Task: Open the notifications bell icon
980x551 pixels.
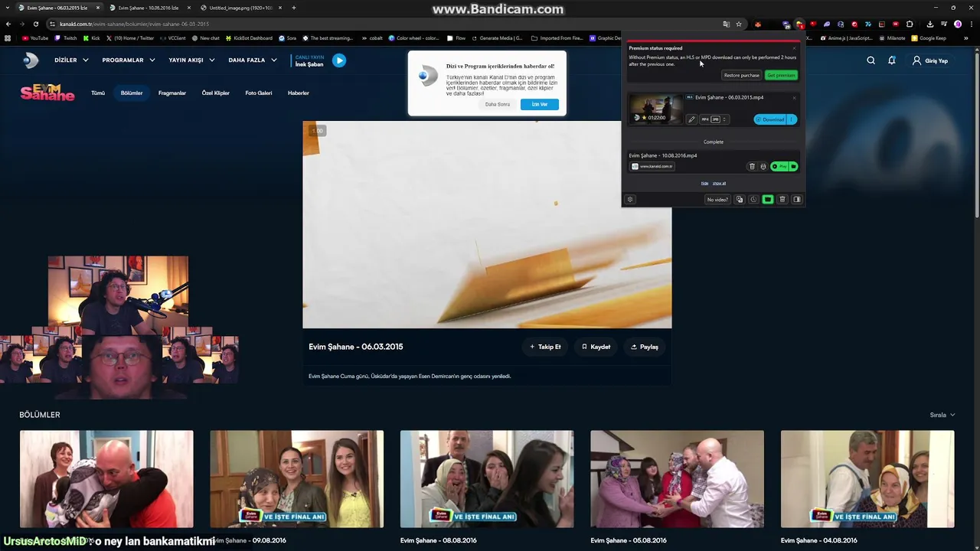Action: 892,60
